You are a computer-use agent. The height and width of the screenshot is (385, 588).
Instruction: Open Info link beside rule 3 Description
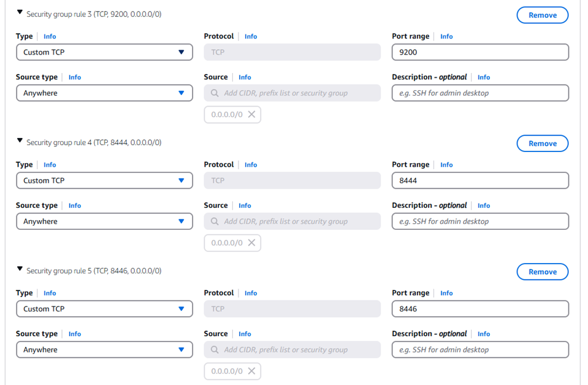point(484,77)
